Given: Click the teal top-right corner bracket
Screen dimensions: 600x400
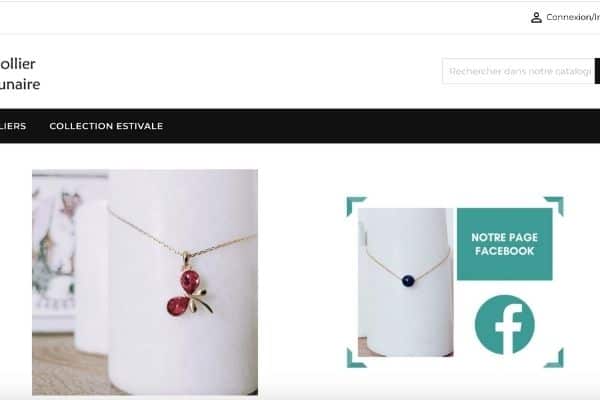Looking at the screenshot, I should tap(554, 206).
